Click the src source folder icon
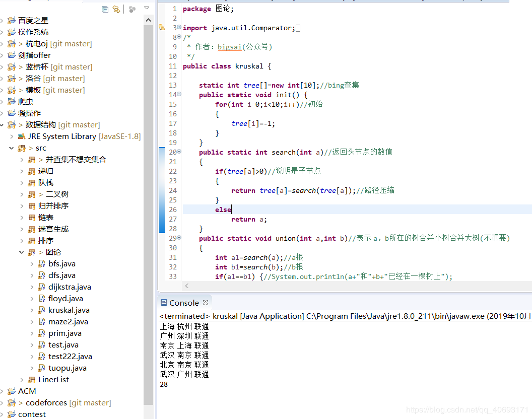The width and height of the screenshot is (532, 419). (21, 148)
